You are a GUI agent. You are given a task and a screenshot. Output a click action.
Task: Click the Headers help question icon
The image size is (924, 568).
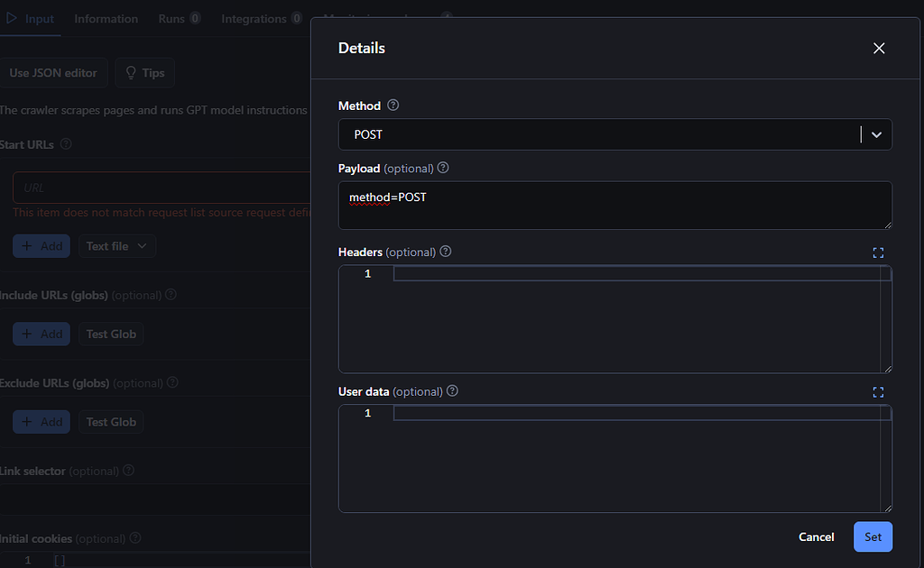pos(445,252)
